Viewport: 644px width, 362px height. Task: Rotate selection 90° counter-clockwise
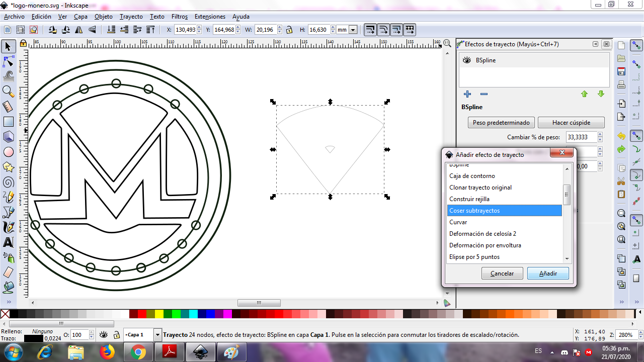coord(53,30)
